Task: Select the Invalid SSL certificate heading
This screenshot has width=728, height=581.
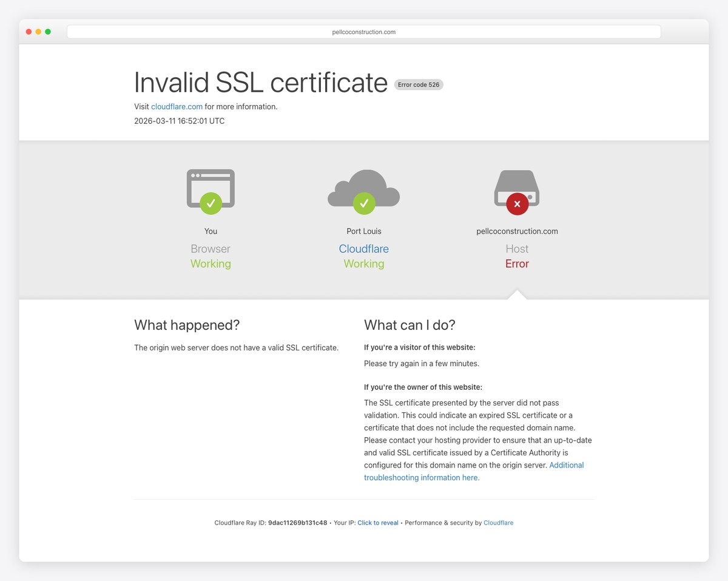Action: click(261, 83)
